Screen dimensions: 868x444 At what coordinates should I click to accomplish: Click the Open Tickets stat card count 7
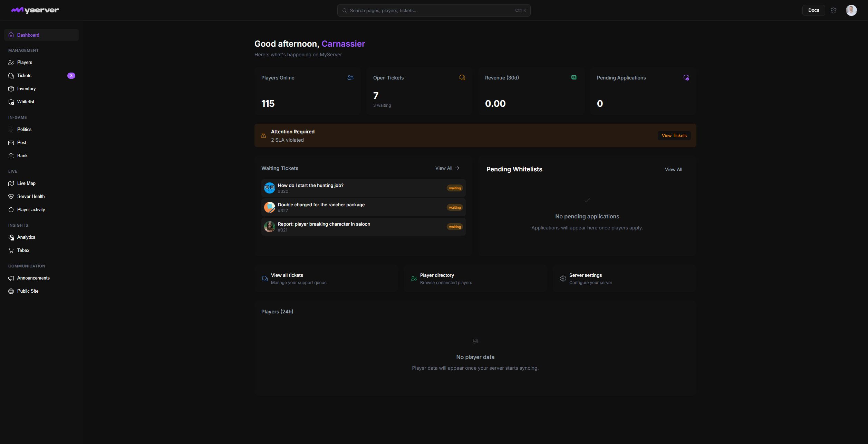click(x=376, y=96)
